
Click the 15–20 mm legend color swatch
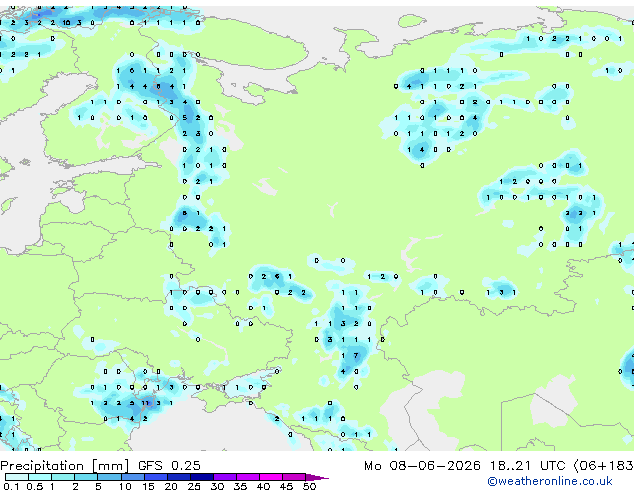(x=156, y=477)
